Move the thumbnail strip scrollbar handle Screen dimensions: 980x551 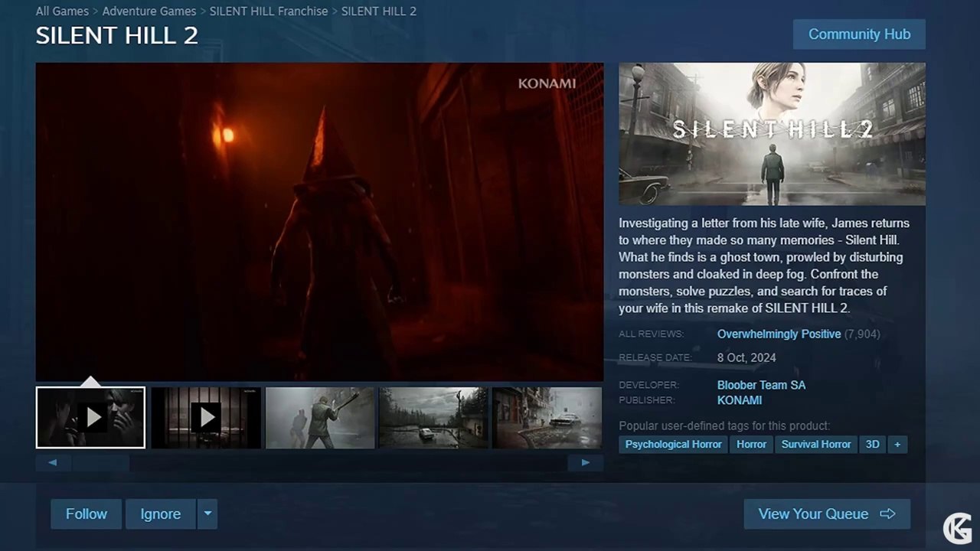pos(101,463)
